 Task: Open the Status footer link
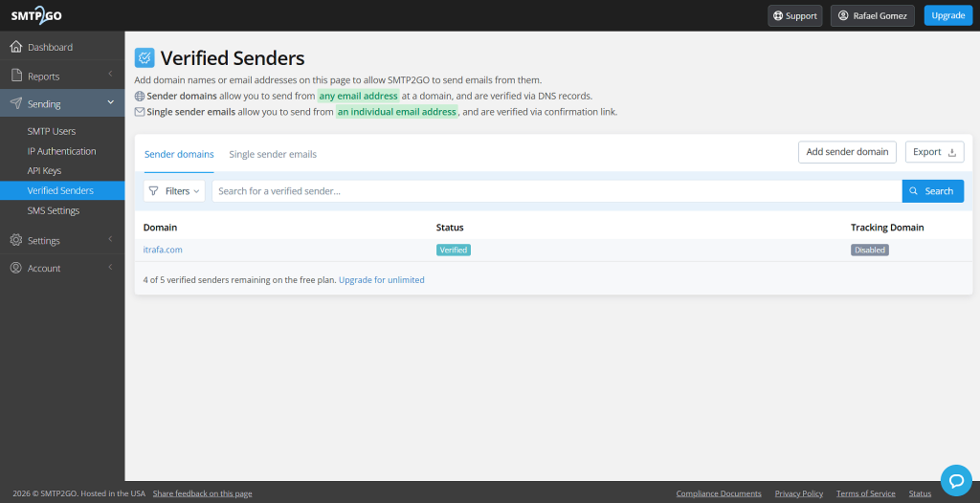pos(920,493)
